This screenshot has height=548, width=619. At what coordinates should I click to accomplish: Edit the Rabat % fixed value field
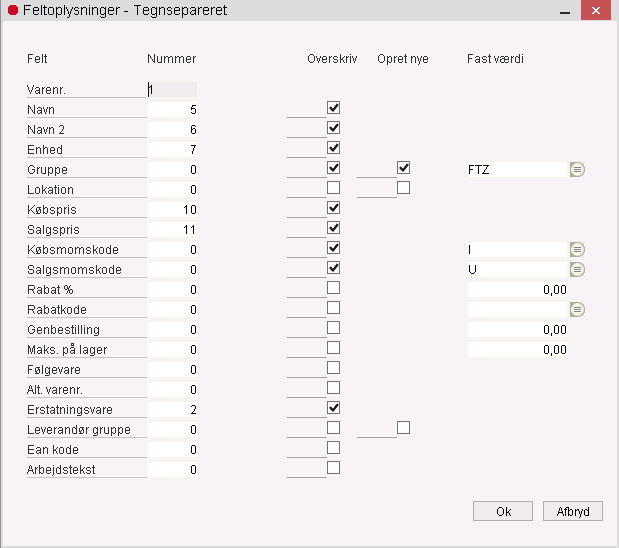coord(517,290)
